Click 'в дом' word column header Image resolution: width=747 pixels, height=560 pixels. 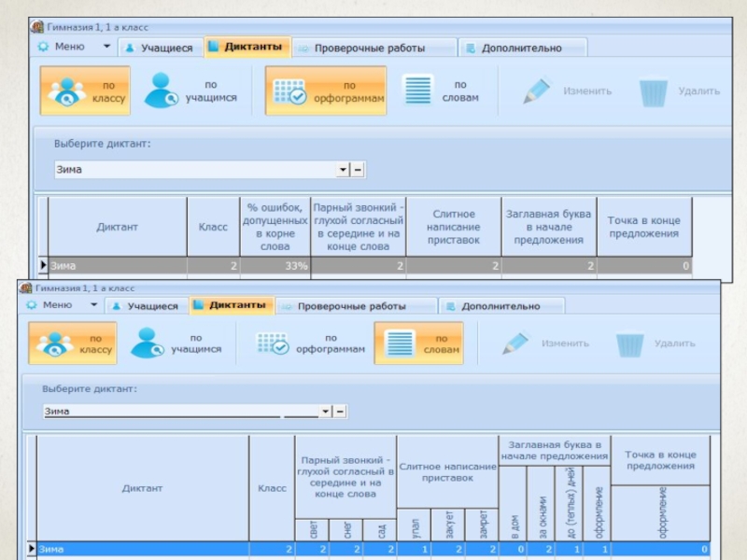coord(513,503)
